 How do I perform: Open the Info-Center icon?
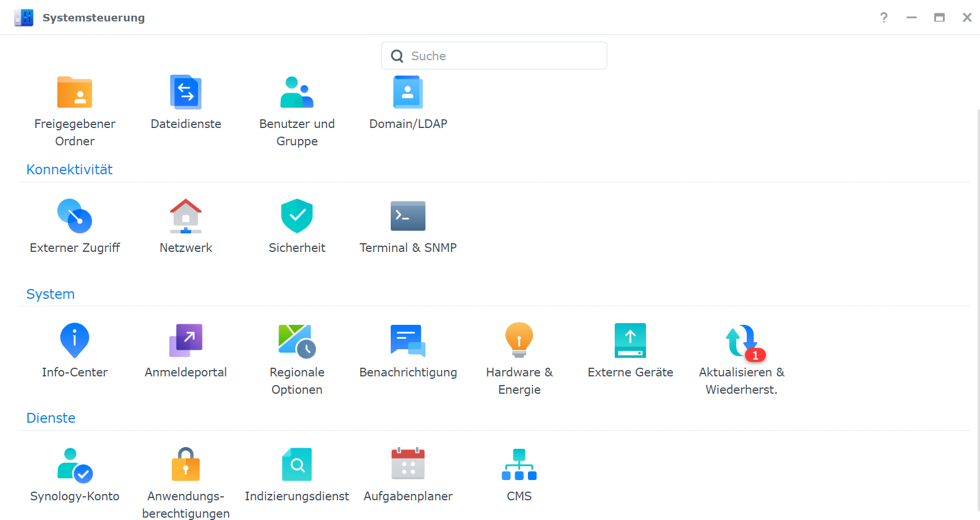pos(75,340)
